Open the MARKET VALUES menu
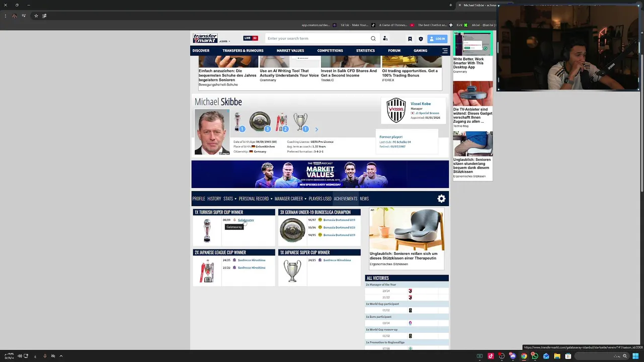The width and height of the screenshot is (644, 362). (290, 50)
